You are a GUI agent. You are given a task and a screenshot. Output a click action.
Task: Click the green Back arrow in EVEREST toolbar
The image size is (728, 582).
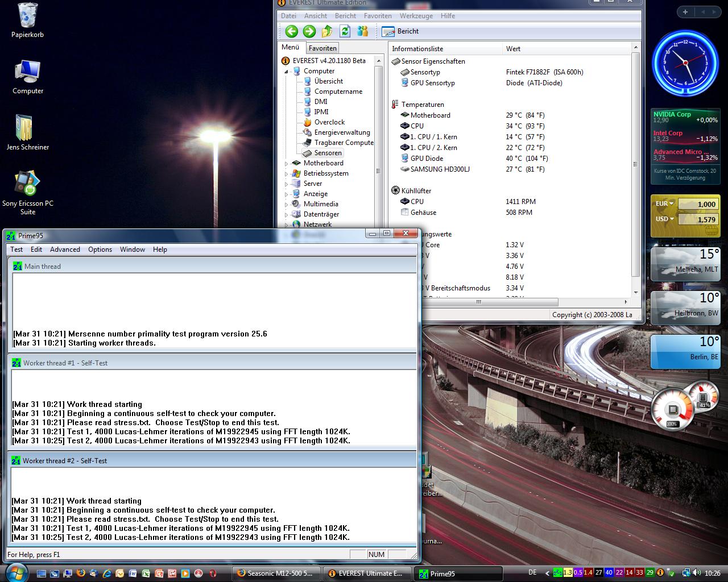(292, 31)
